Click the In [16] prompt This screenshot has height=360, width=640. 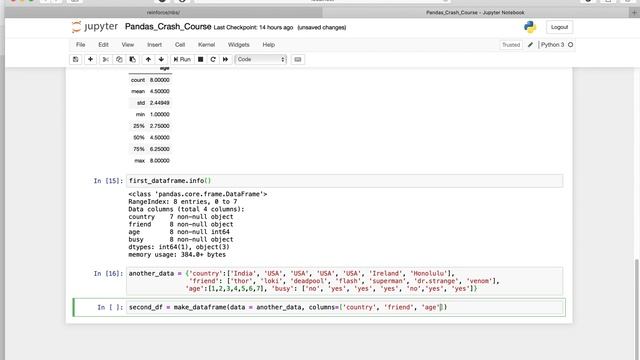(108, 273)
